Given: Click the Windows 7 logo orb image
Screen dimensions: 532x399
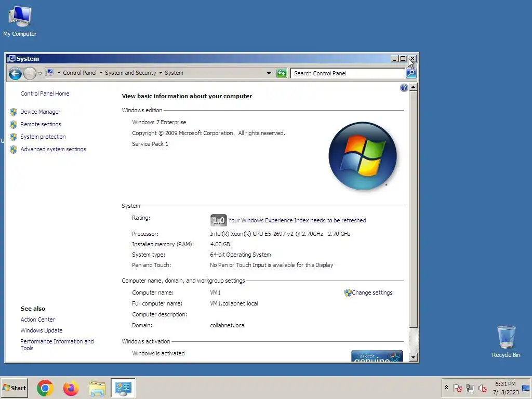Looking at the screenshot, I should click(x=362, y=156).
